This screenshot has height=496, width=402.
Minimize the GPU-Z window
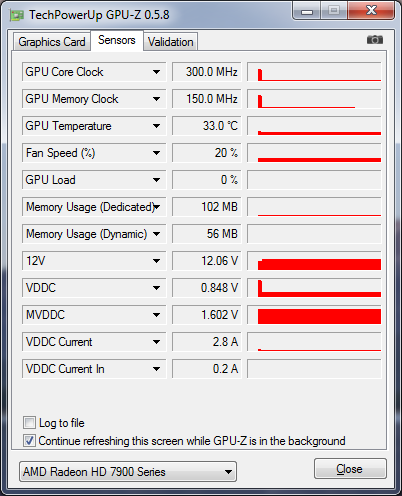pyautogui.click(x=307, y=11)
